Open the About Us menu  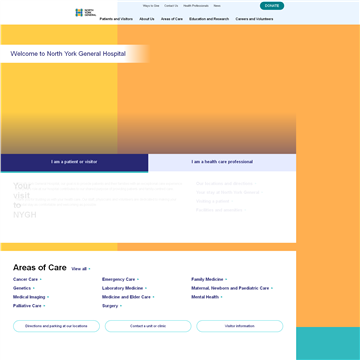pos(147,19)
